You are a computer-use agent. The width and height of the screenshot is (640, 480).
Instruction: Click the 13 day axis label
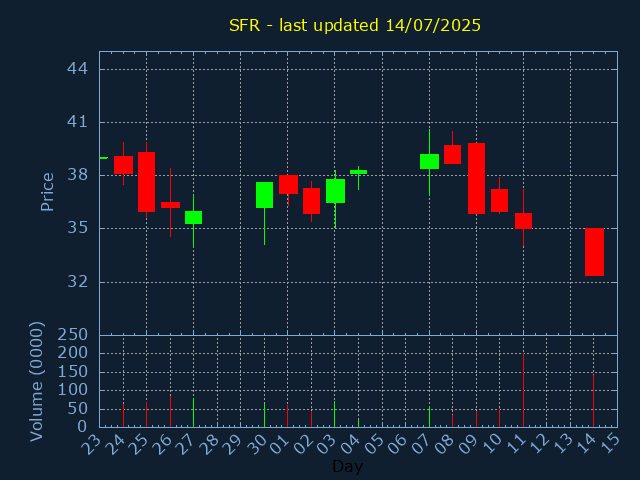coord(562,444)
